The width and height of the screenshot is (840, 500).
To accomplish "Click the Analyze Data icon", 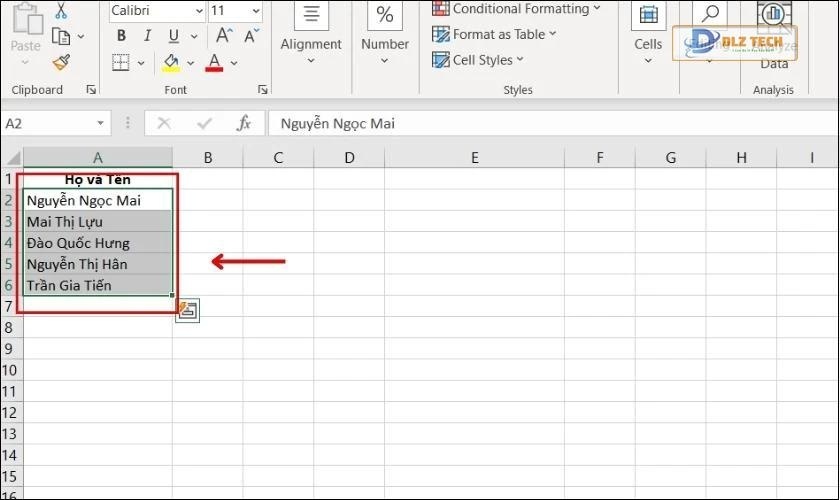I will coord(774,14).
